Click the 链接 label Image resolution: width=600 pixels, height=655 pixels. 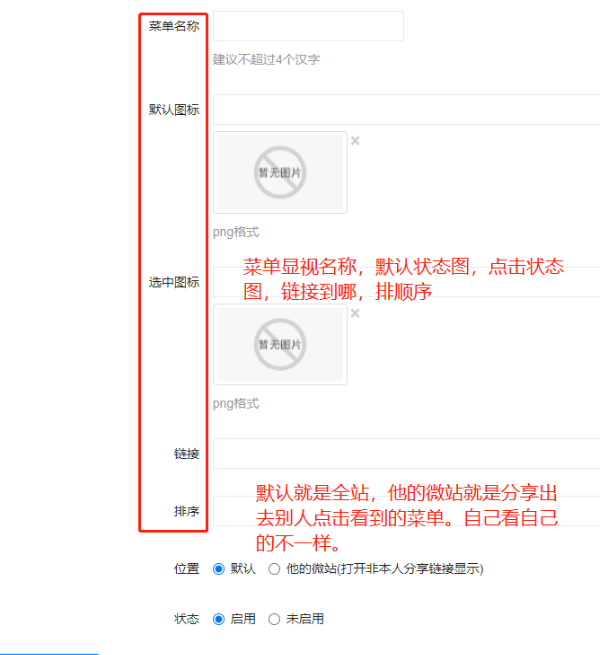point(186,454)
